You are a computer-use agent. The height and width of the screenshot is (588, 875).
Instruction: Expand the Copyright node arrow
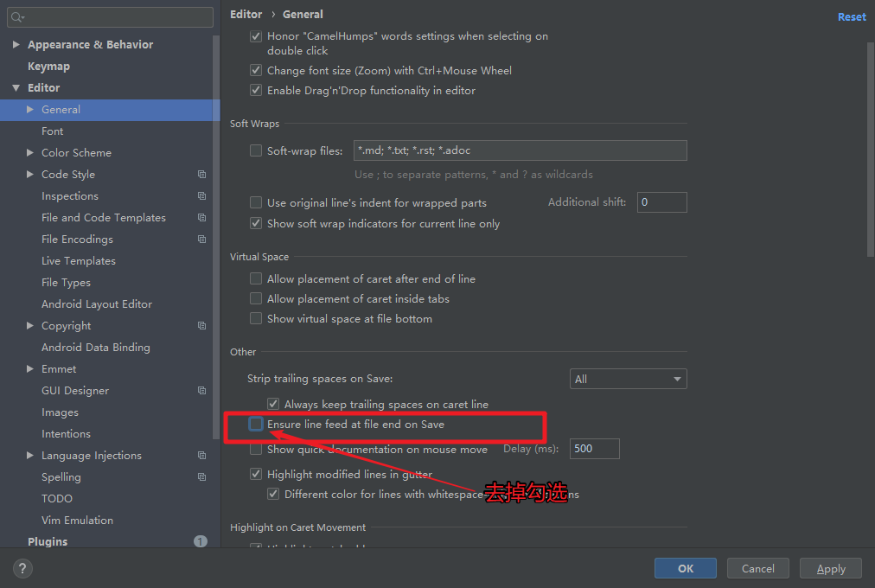tap(30, 325)
